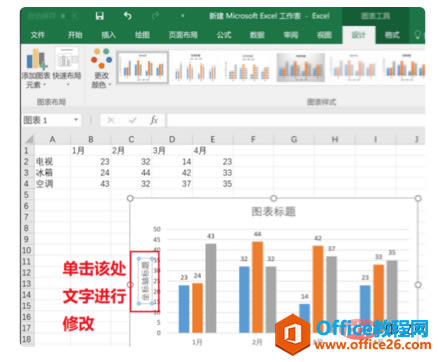Click the Undo arrow icon
This screenshot has width=438, height=362.
tap(127, 16)
